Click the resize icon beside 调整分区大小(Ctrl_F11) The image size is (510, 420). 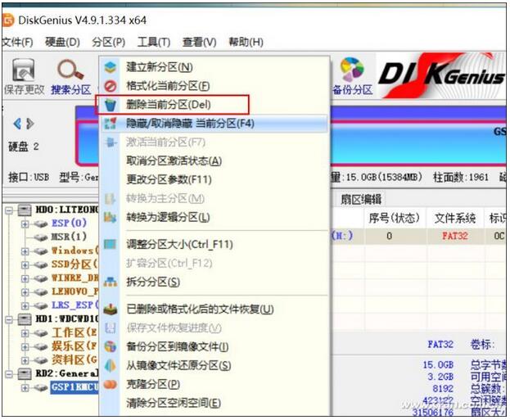[x=111, y=244]
